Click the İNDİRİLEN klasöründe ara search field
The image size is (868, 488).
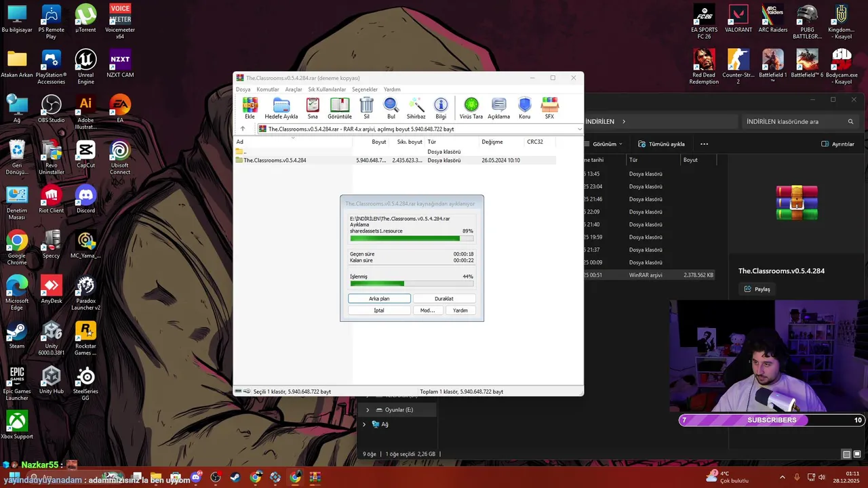(800, 121)
